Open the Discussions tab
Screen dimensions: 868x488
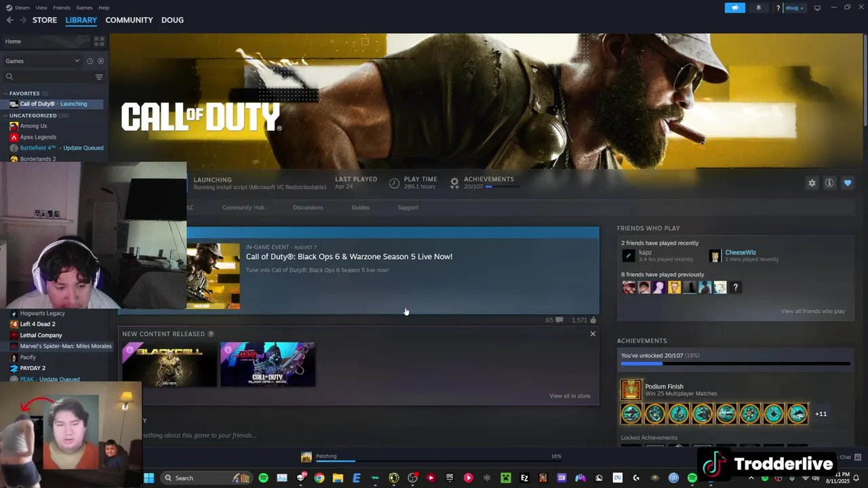(308, 207)
